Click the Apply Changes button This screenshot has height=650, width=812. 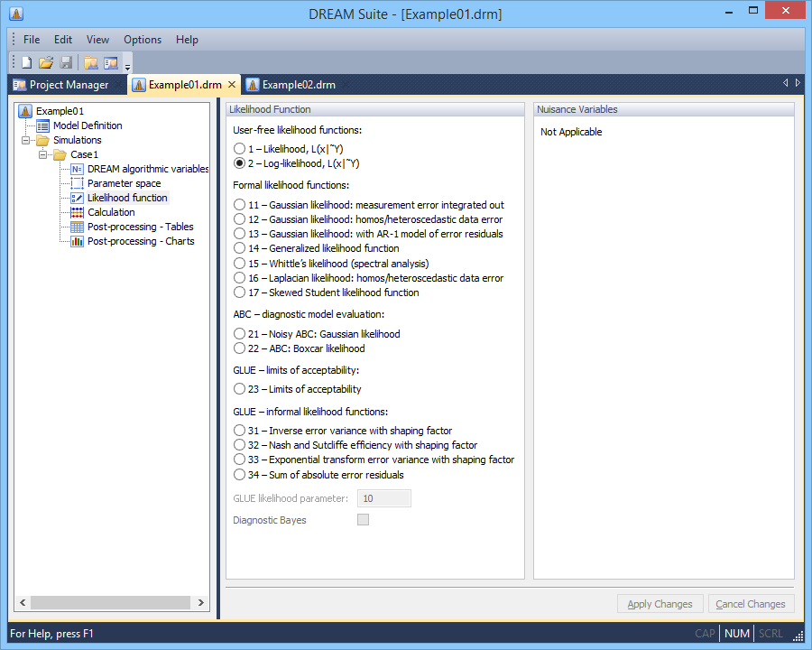[x=660, y=604]
